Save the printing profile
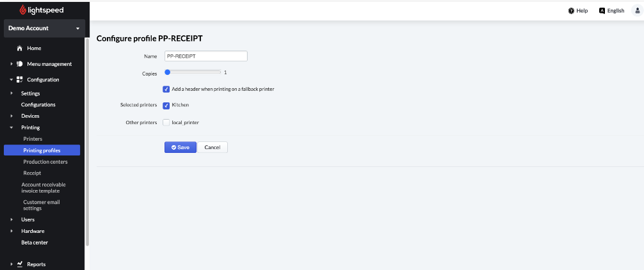The height and width of the screenshot is (270, 644). (180, 147)
